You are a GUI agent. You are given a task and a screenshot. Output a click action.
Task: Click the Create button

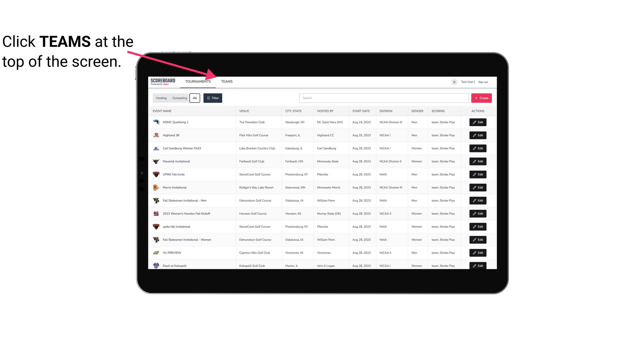pyautogui.click(x=481, y=98)
